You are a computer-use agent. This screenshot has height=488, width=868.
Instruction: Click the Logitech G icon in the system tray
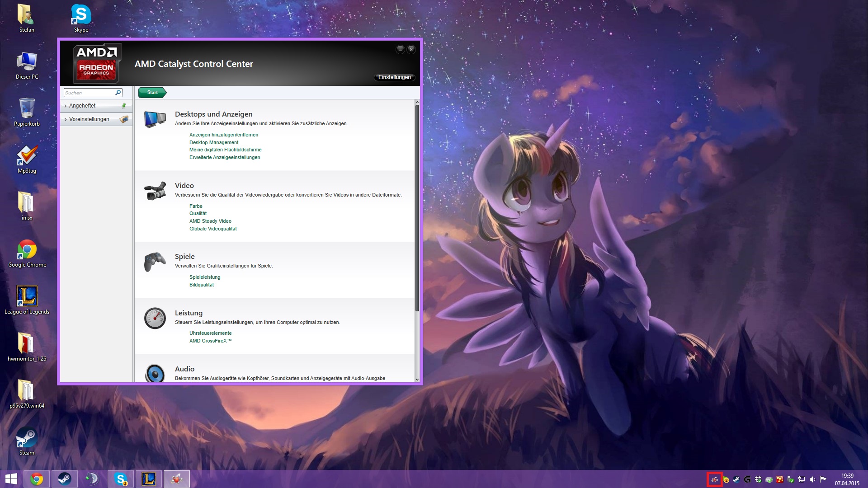coord(747,479)
